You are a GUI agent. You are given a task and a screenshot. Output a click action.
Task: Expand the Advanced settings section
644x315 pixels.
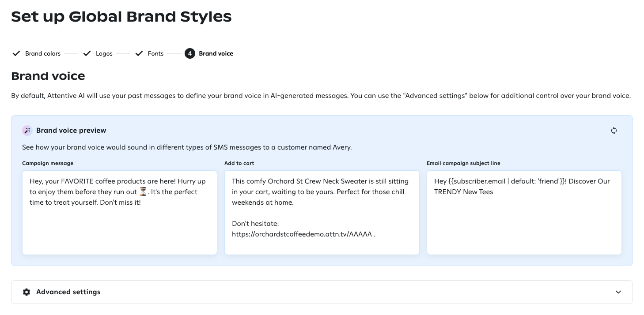pyautogui.click(x=322, y=292)
